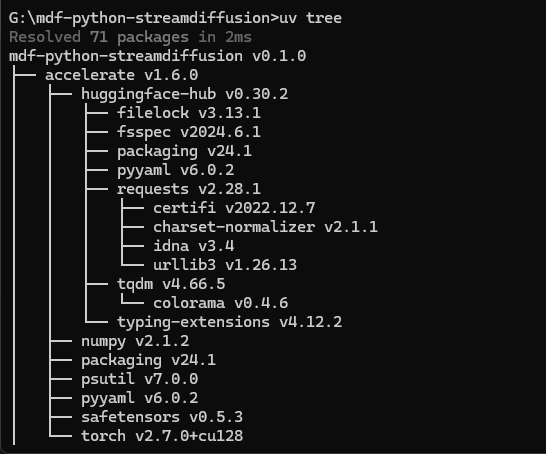Image resolution: width=546 pixels, height=454 pixels.
Task: Click pyyaml v6.0.2 under huggingface-hub
Action: pyautogui.click(x=176, y=170)
